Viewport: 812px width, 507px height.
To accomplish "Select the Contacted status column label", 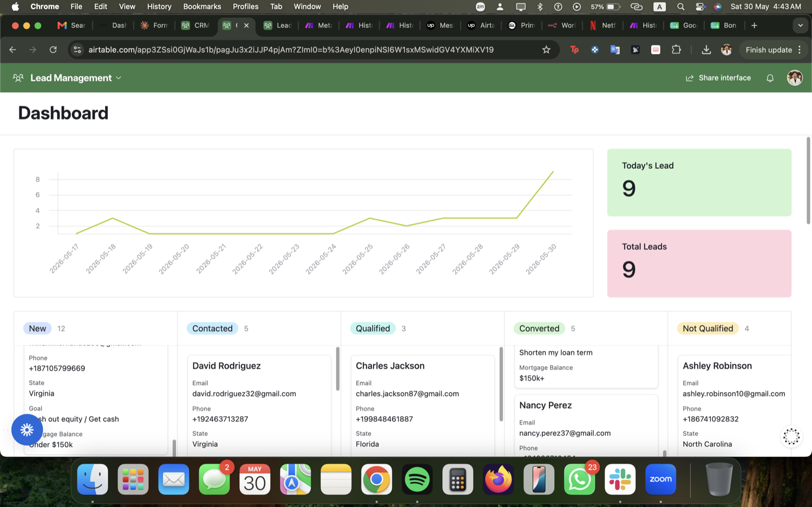I will 212,328.
